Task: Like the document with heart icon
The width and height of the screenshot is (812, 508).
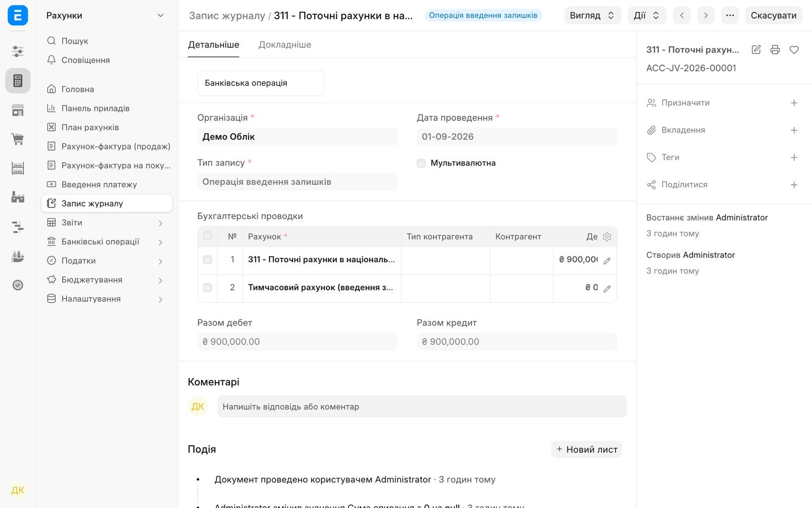Action: pos(794,50)
